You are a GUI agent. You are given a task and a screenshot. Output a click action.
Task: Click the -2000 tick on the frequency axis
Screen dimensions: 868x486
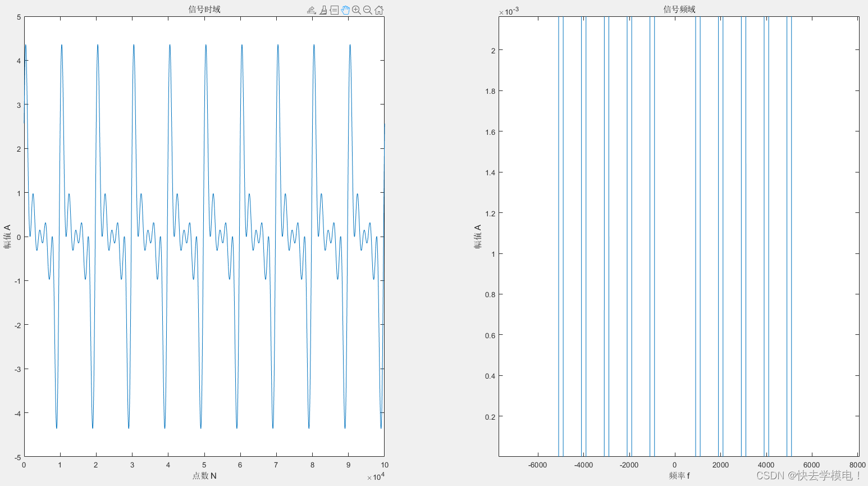(x=629, y=465)
